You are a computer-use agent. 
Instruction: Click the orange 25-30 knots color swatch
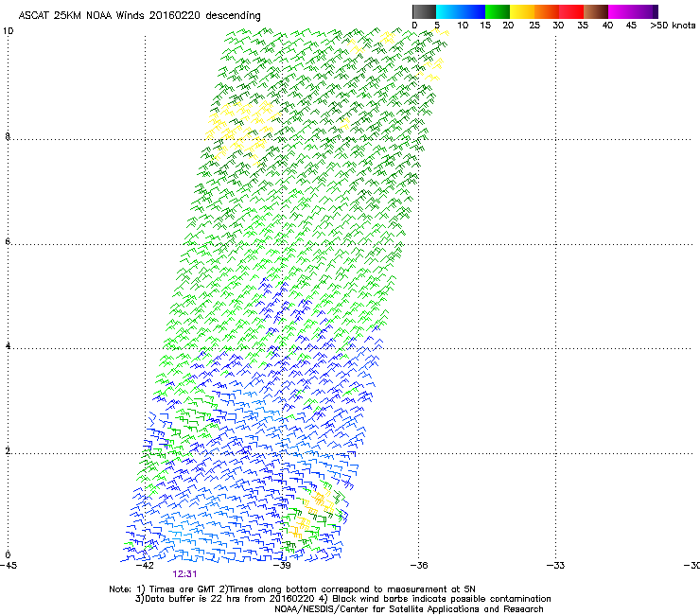547,11
